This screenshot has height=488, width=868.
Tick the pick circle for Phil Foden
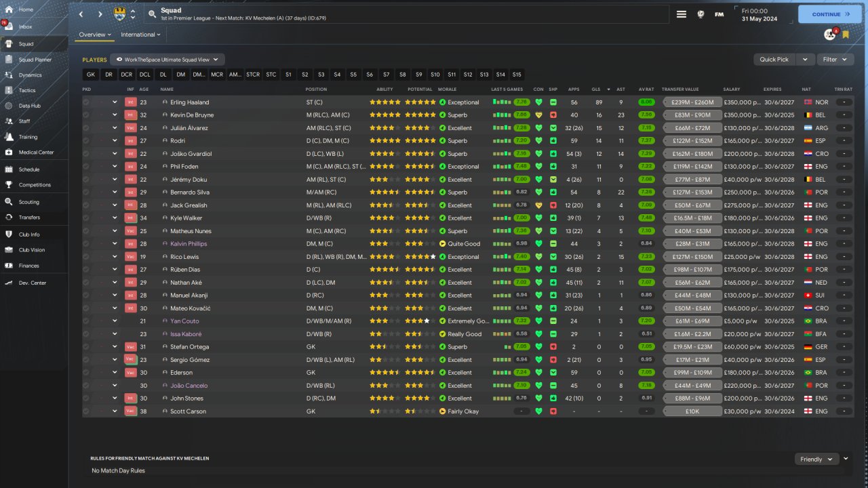tap(86, 167)
